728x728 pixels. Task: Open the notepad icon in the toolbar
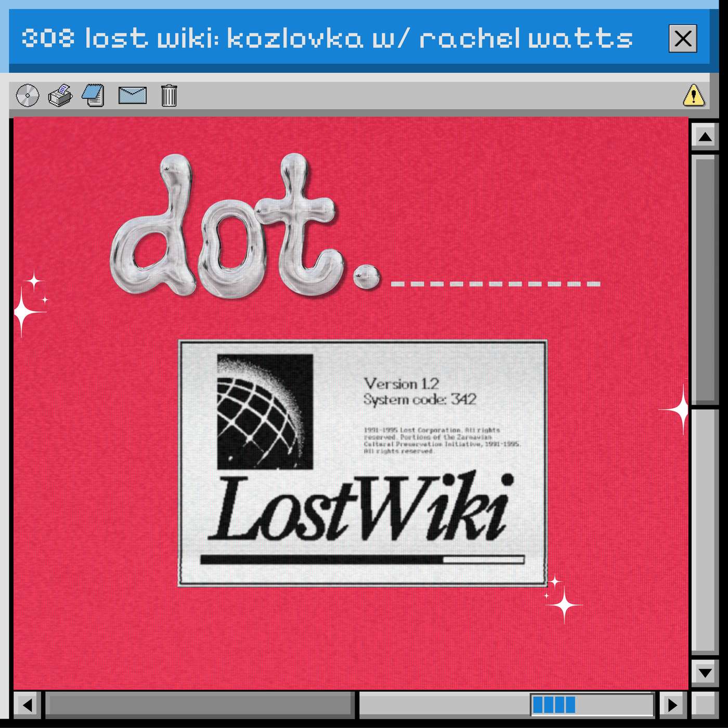point(94,96)
